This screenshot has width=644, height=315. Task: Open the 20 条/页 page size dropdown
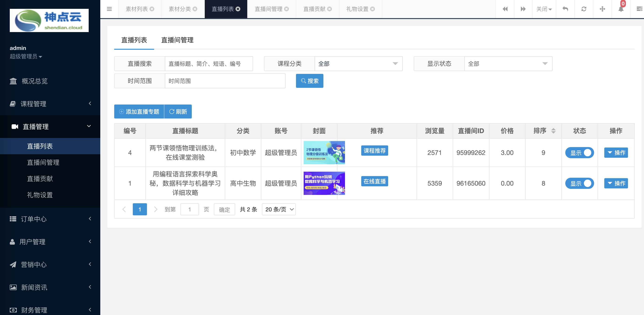pos(279,209)
